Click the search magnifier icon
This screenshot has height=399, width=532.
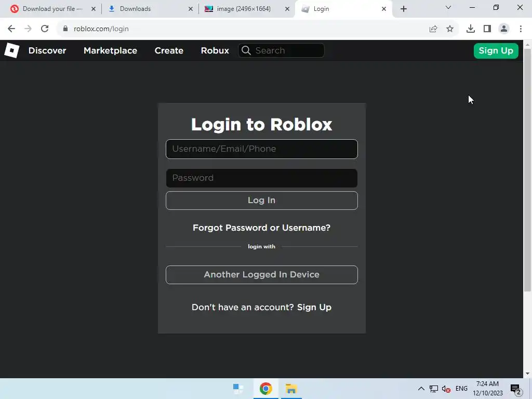(x=246, y=50)
